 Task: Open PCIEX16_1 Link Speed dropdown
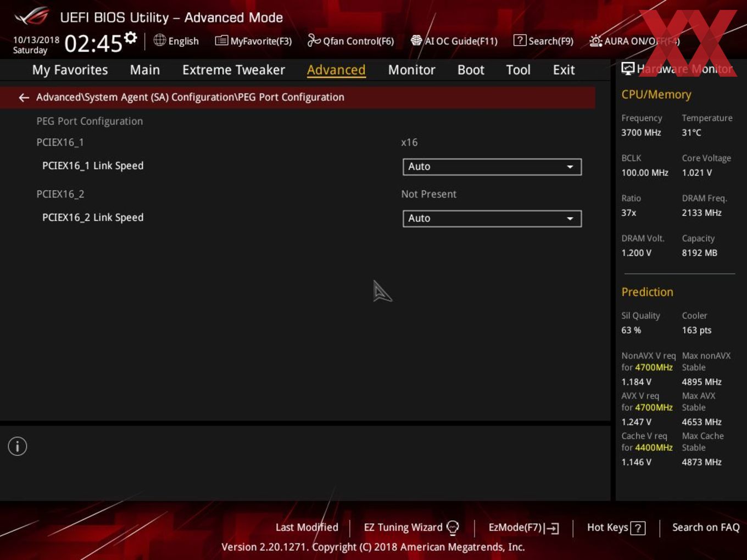click(492, 167)
